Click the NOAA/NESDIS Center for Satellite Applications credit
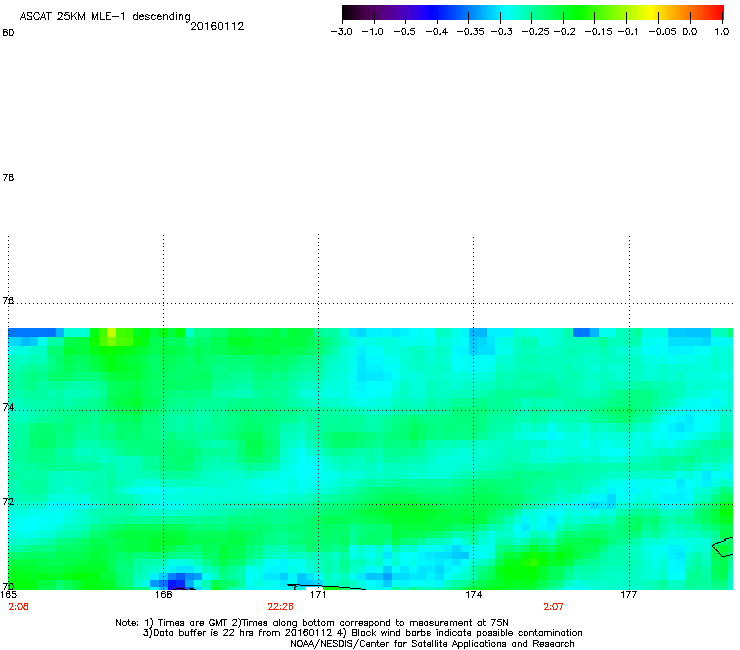This screenshot has height=650, width=740. [x=432, y=644]
